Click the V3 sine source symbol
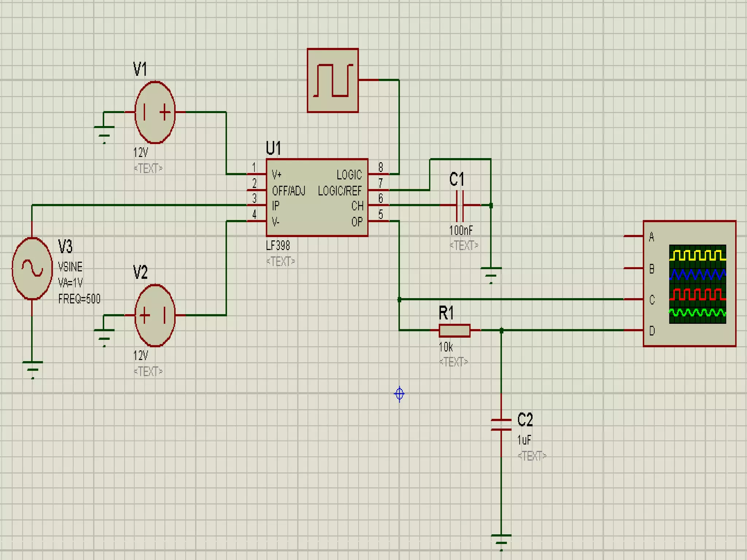This screenshot has height=560, width=747. coord(32,269)
